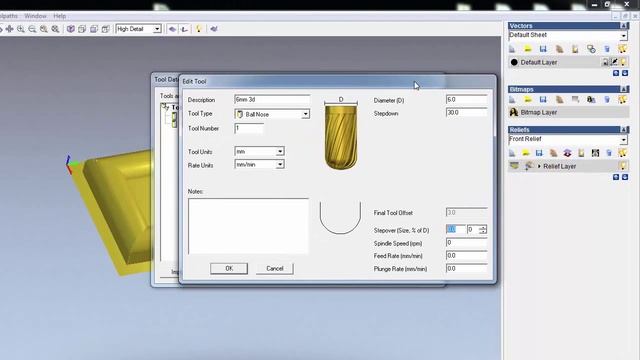Click the Spindle Speed (rpm) field
The height and width of the screenshot is (360, 640).
[467, 243]
